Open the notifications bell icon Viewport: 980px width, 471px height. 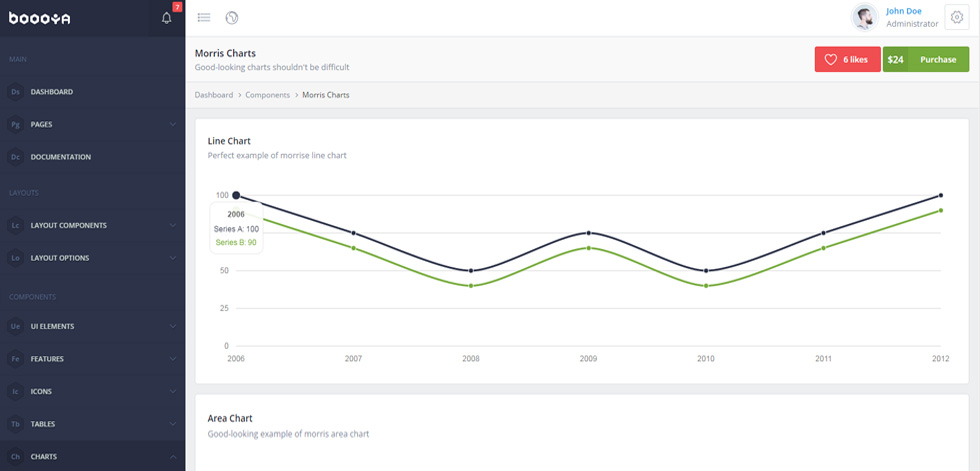click(x=166, y=18)
